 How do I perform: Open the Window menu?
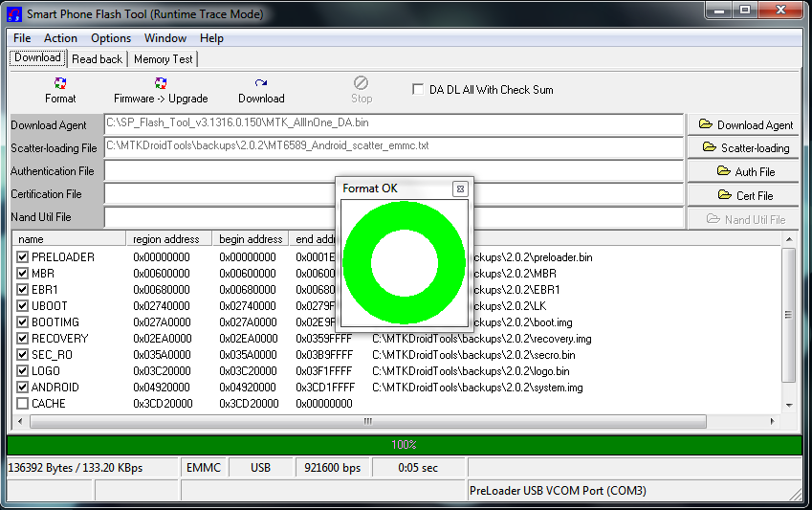click(x=165, y=38)
